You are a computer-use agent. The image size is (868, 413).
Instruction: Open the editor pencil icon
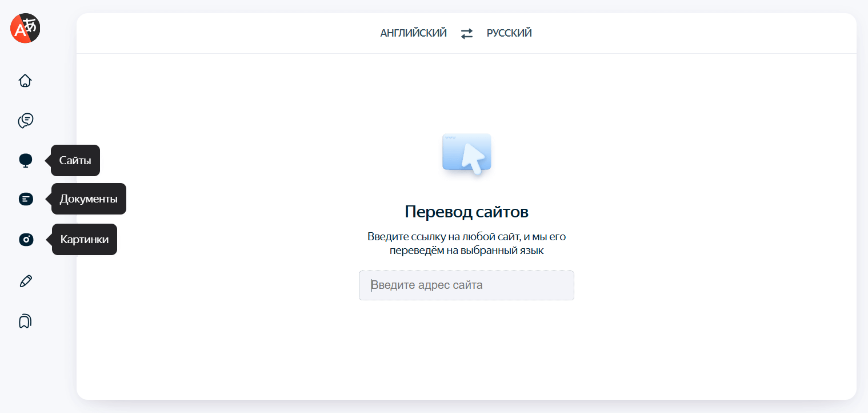coord(25,281)
